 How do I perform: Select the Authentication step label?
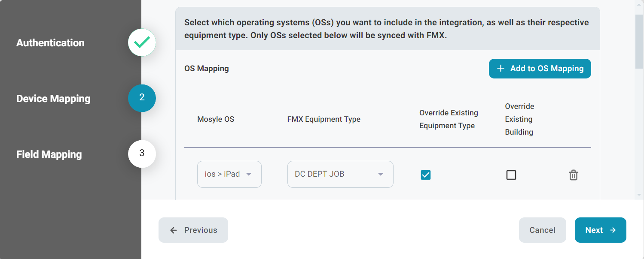[x=50, y=43]
